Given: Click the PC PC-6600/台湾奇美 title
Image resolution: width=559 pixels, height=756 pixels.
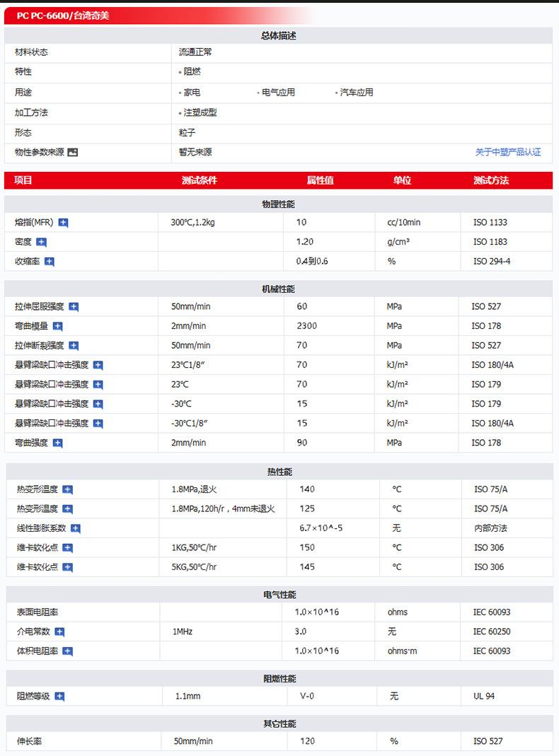Looking at the screenshot, I should [63, 16].
